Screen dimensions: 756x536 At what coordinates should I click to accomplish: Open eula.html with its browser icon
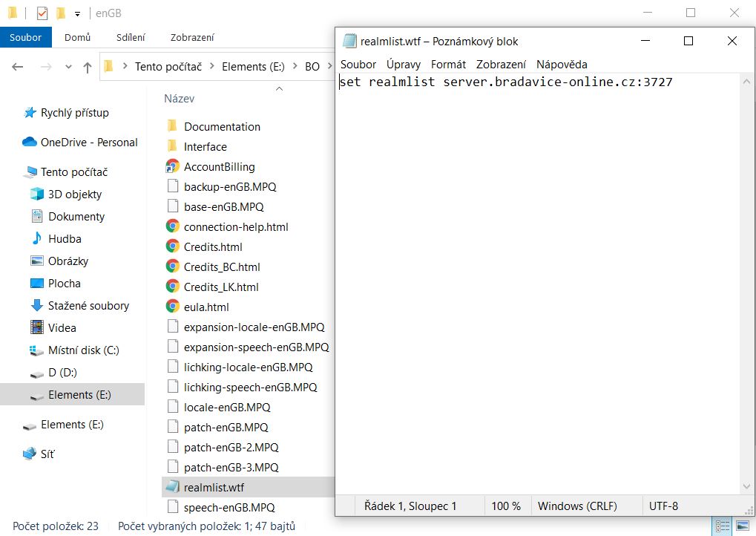[x=171, y=306]
